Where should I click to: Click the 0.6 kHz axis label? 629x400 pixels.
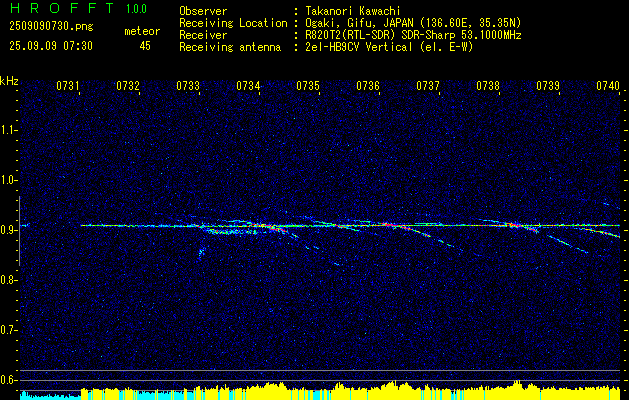tap(8, 380)
